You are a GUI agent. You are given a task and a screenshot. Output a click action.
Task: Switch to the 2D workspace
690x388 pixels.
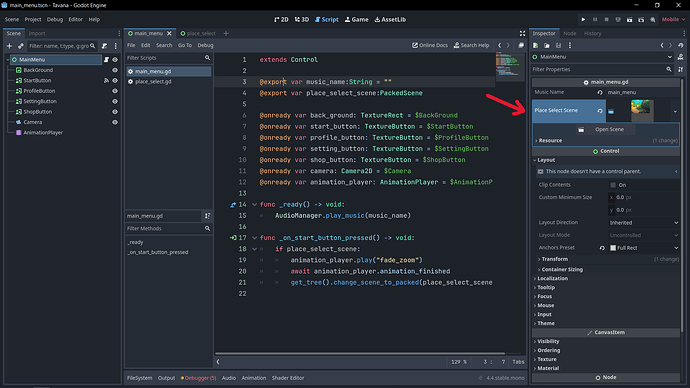pos(281,19)
